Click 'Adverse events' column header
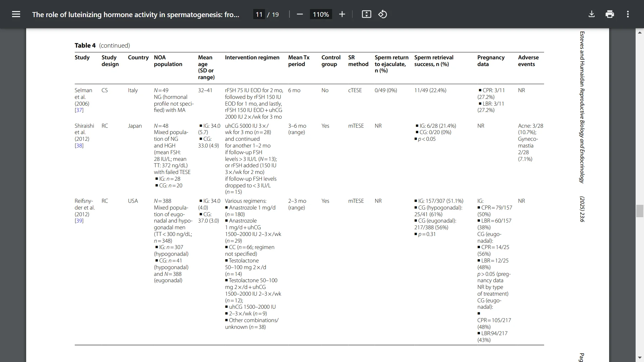The width and height of the screenshot is (644, 362). pos(528,61)
